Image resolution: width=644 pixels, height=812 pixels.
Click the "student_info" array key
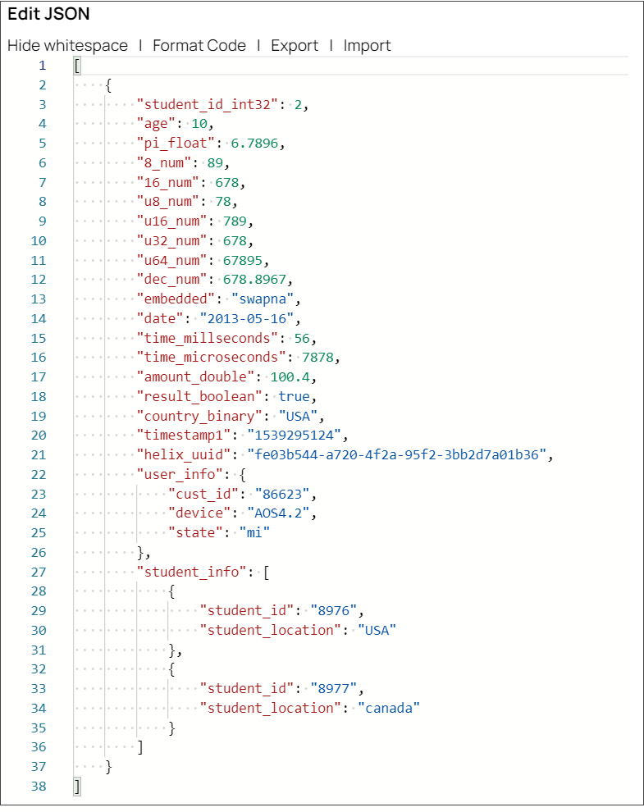tap(191, 572)
